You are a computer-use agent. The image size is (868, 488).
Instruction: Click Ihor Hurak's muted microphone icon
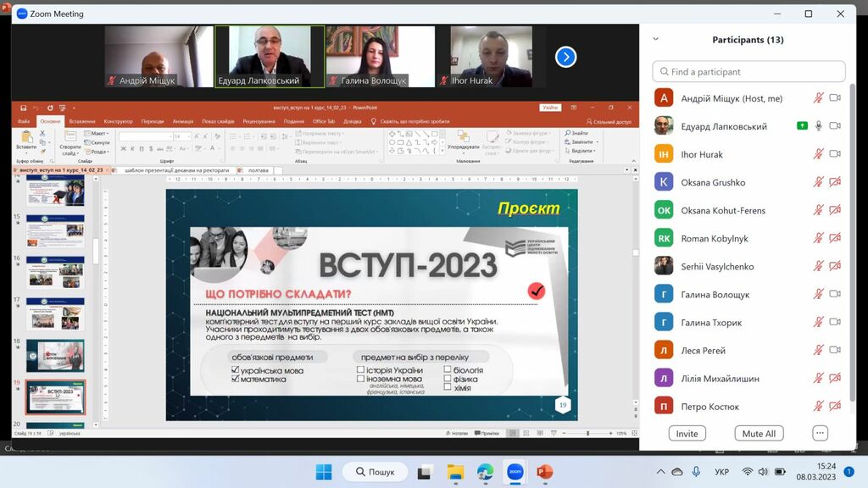coord(818,154)
